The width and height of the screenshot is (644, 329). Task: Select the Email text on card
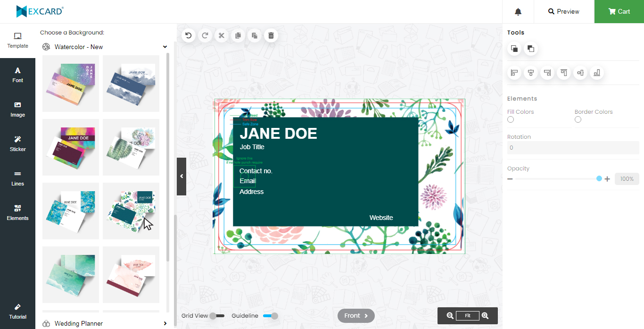[x=248, y=181]
